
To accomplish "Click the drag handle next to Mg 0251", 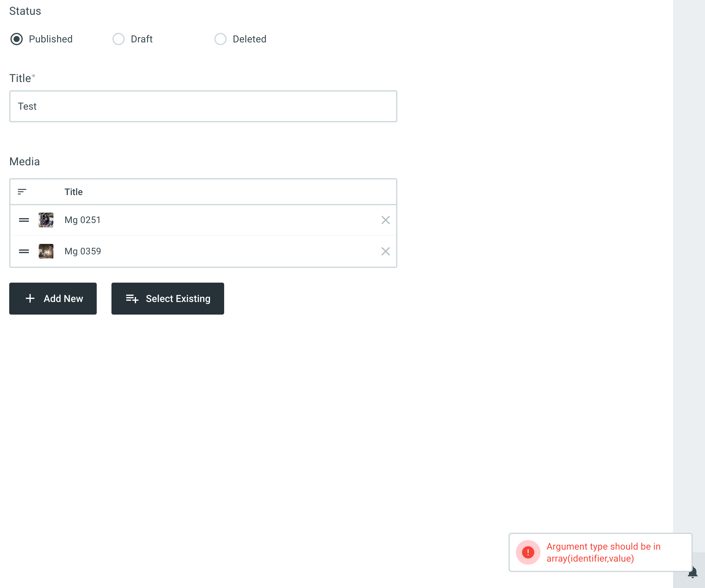I will (24, 220).
